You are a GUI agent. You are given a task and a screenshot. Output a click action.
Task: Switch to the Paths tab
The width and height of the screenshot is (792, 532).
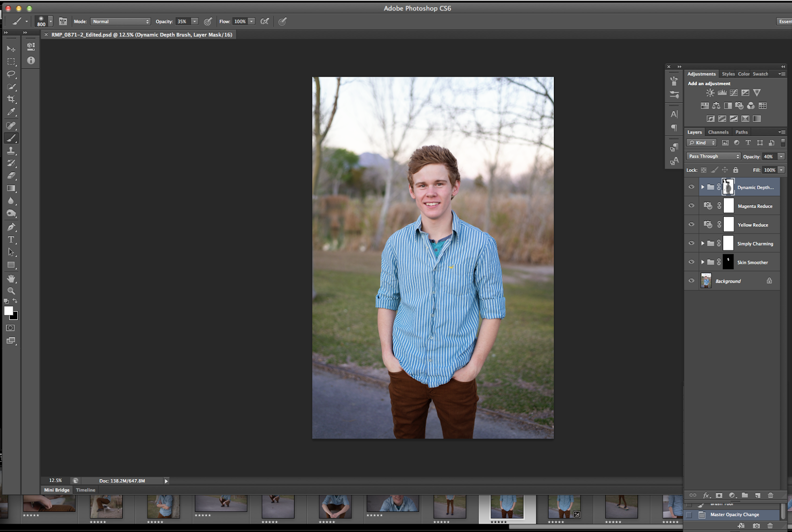pyautogui.click(x=742, y=132)
